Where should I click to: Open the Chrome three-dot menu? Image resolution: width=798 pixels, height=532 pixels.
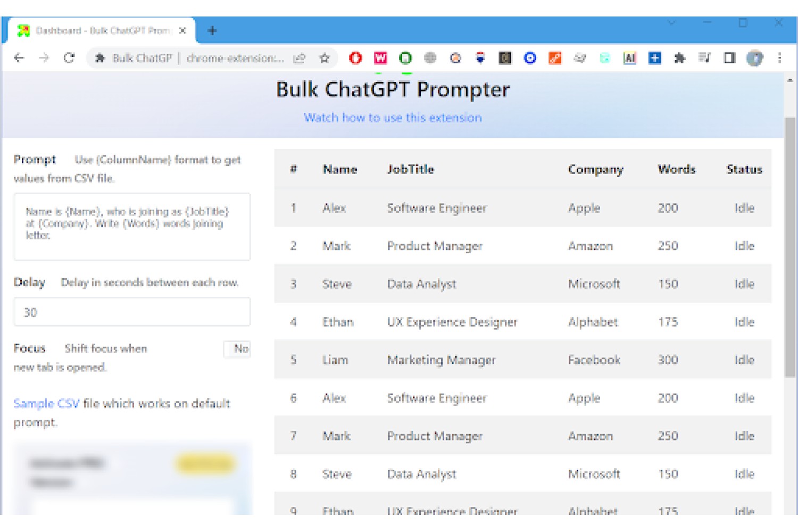pos(779,58)
